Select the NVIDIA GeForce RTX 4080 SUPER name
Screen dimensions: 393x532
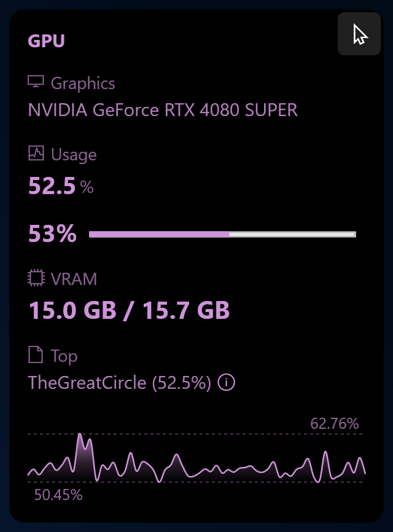161,110
